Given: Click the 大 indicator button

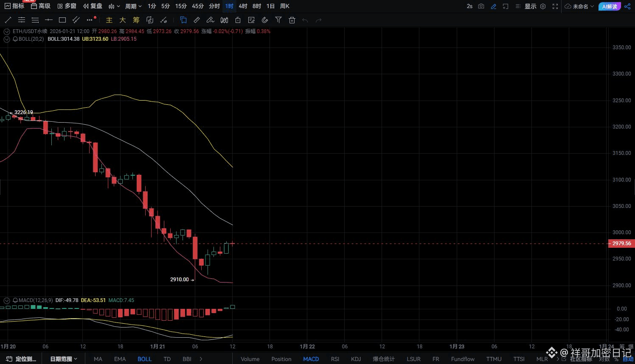Looking at the screenshot, I should pyautogui.click(x=123, y=20).
